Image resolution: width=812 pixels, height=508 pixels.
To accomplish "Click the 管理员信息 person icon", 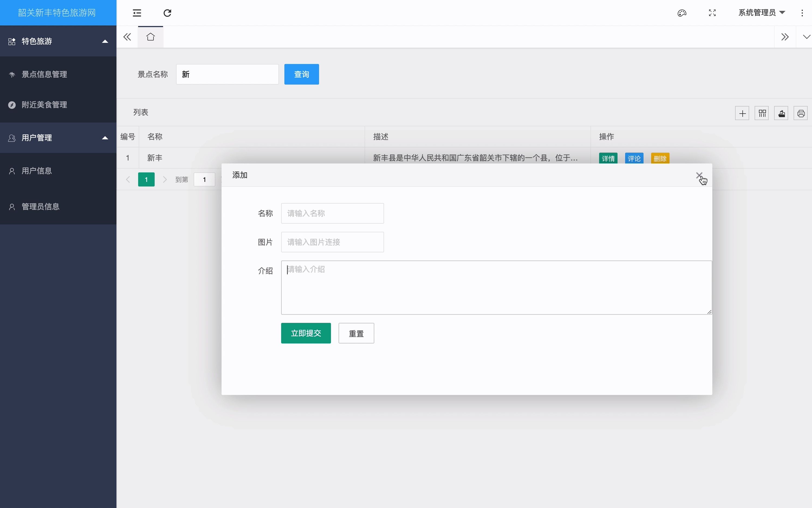I will point(12,207).
